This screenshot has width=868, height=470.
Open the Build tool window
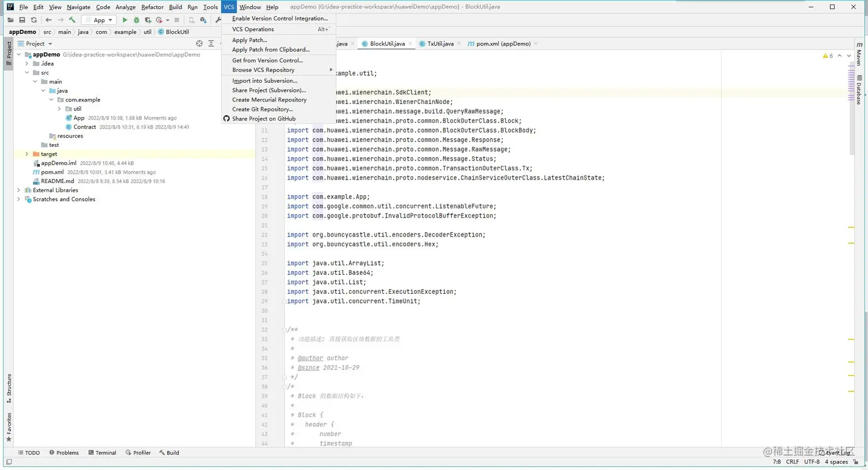(x=169, y=453)
